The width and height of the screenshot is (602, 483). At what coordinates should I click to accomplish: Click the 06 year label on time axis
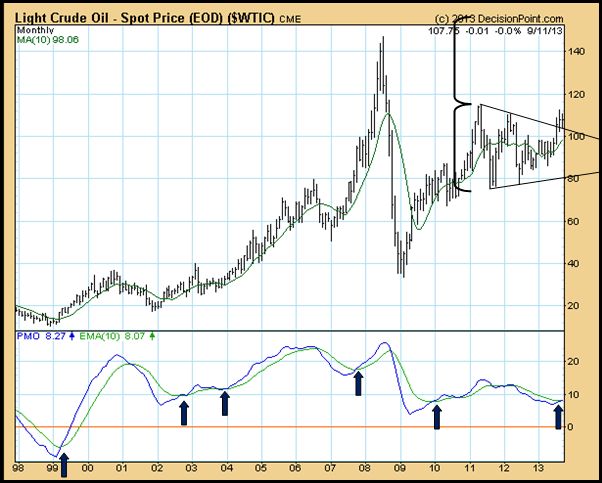pyautogui.click(x=294, y=467)
